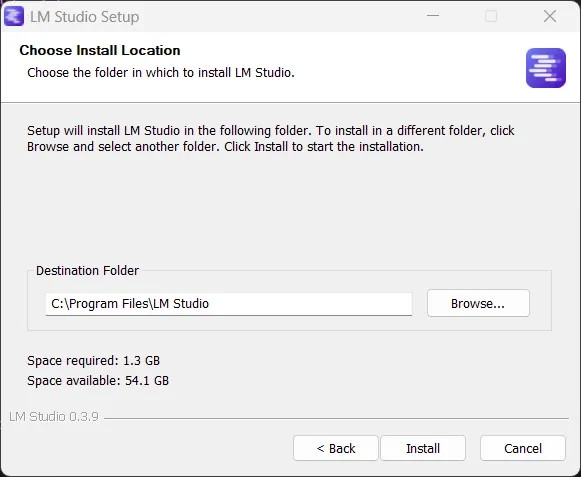Select the 'Choose Install Location' heading
581x477 pixels.
click(100, 50)
